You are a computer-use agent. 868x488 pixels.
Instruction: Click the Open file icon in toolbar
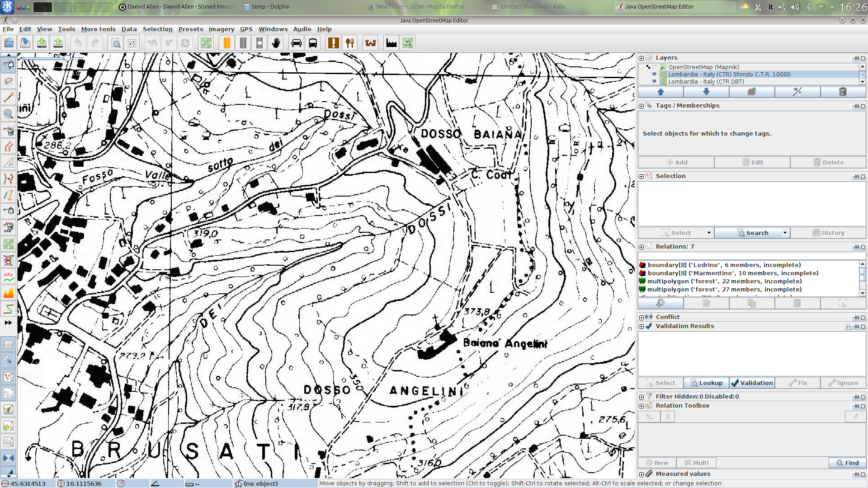coord(9,43)
